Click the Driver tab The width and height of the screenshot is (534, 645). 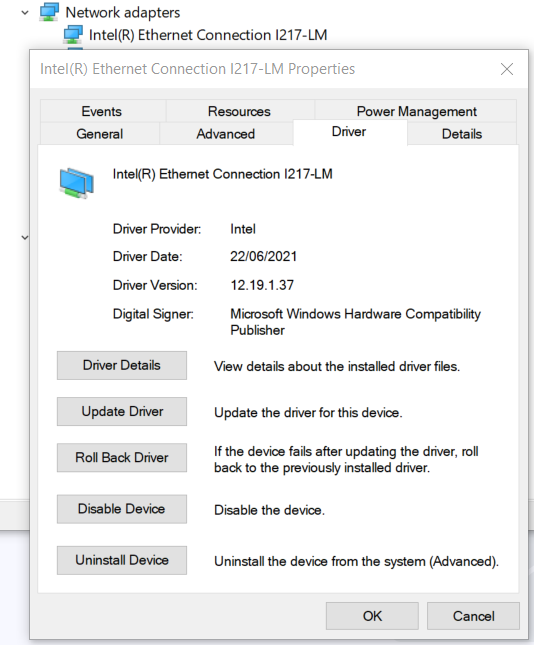pos(349,132)
